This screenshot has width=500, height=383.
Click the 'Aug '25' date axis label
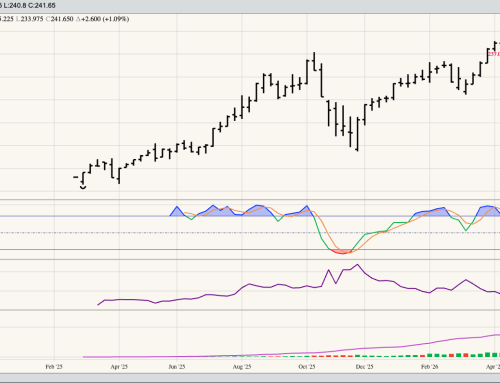[242, 367]
